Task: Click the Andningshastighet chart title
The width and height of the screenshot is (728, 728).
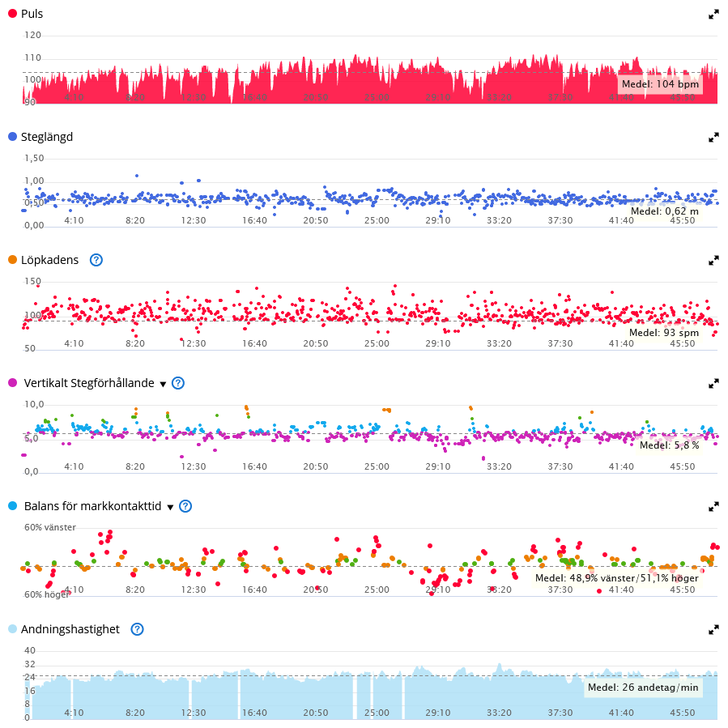Action: coord(70,629)
